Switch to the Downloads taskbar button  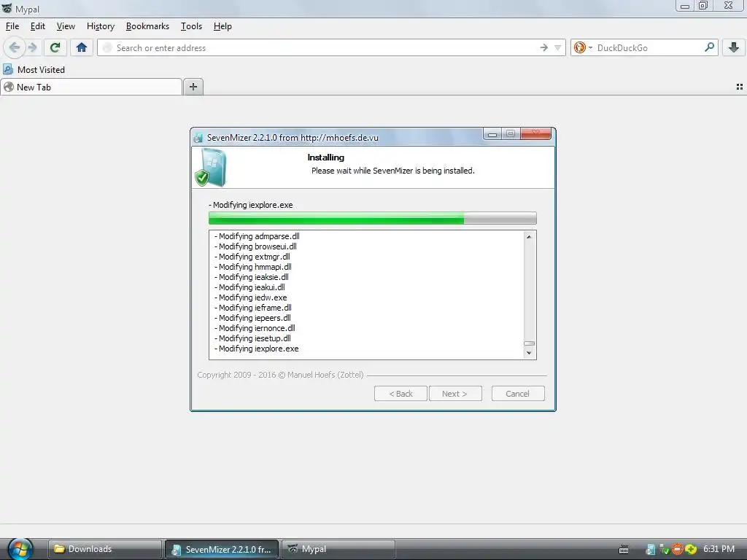105,549
